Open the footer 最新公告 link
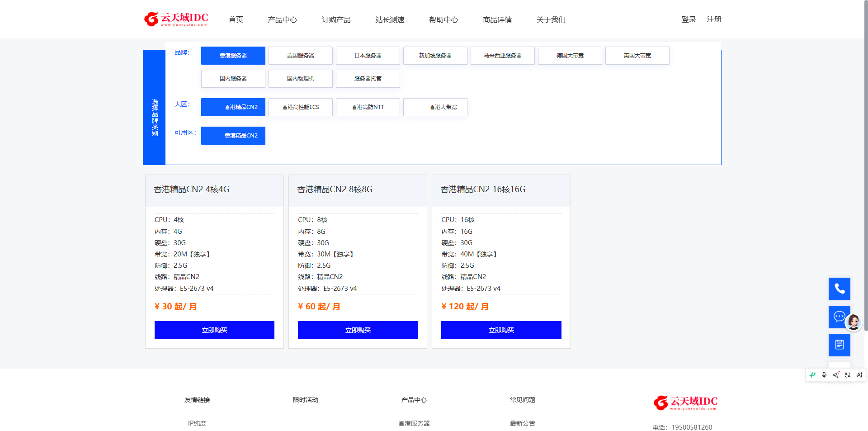This screenshot has height=431, width=868. (x=523, y=423)
